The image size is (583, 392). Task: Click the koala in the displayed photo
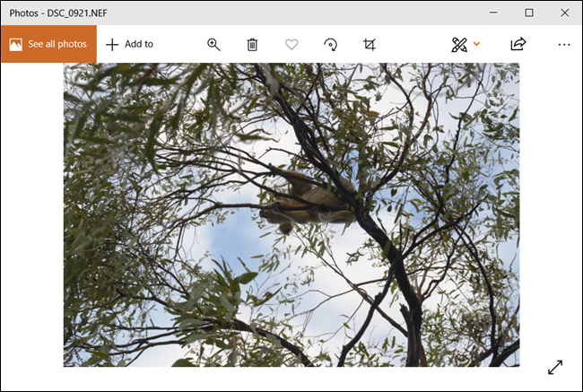tap(309, 199)
